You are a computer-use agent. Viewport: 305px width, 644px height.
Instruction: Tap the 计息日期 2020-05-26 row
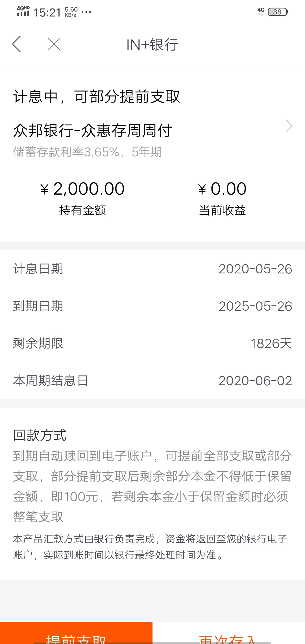pyautogui.click(x=152, y=269)
